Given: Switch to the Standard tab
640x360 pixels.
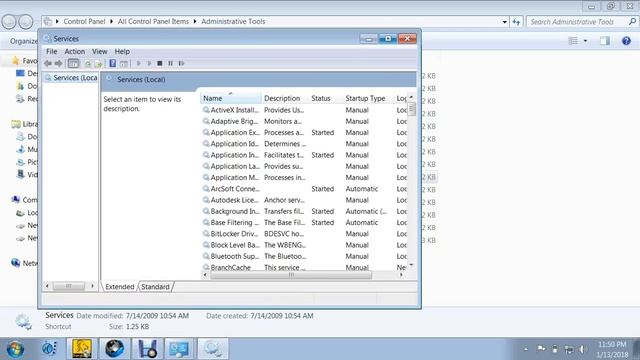Looking at the screenshot, I should coord(155,287).
